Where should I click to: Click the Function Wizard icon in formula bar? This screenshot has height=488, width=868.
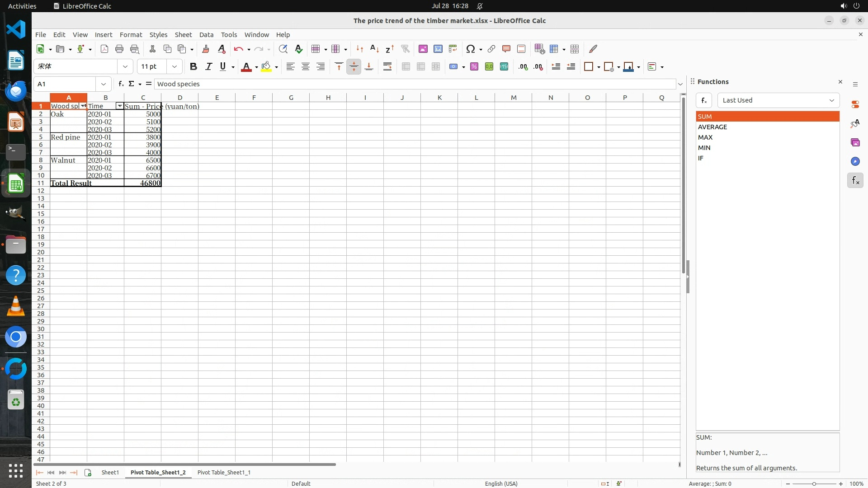coord(121,84)
